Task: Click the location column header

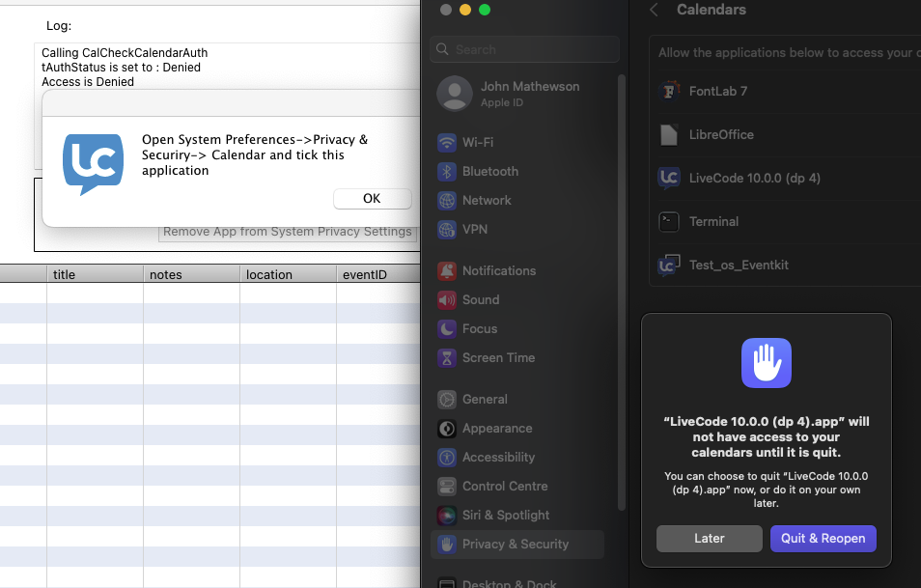Action: pyautogui.click(x=269, y=275)
